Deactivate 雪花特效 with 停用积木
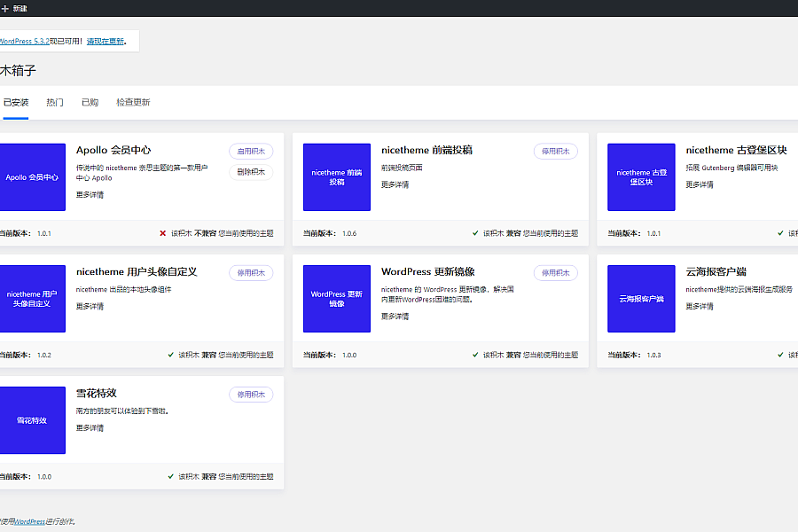Viewport: 798px width, 532px height. click(x=251, y=395)
